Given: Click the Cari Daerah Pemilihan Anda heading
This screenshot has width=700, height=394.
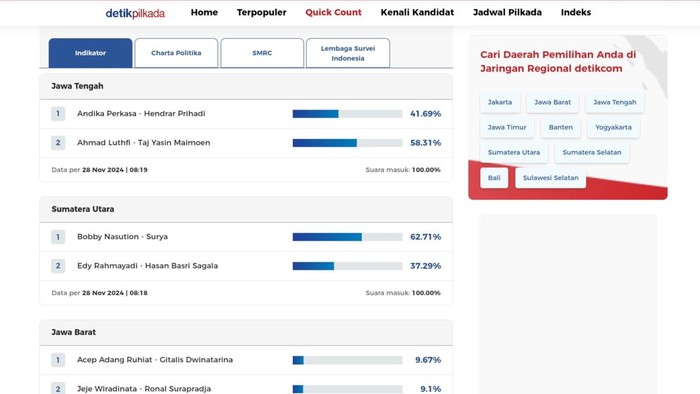Looking at the screenshot, I should tap(558, 62).
